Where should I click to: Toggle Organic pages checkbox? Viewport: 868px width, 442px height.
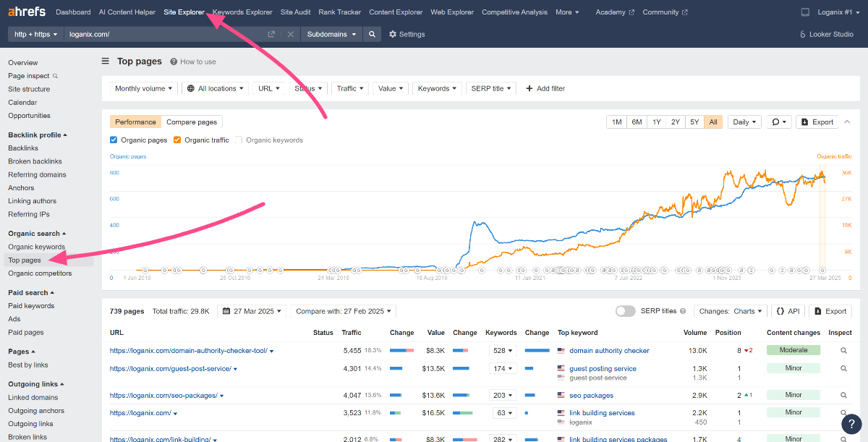pos(114,140)
